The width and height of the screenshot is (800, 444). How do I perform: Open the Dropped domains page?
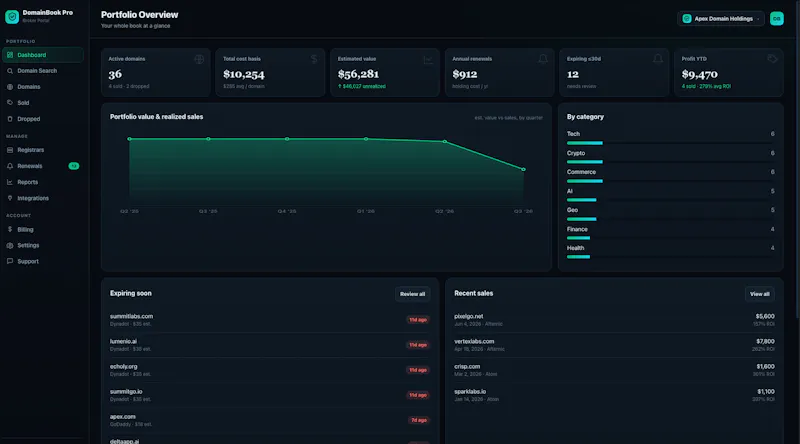[43, 119]
